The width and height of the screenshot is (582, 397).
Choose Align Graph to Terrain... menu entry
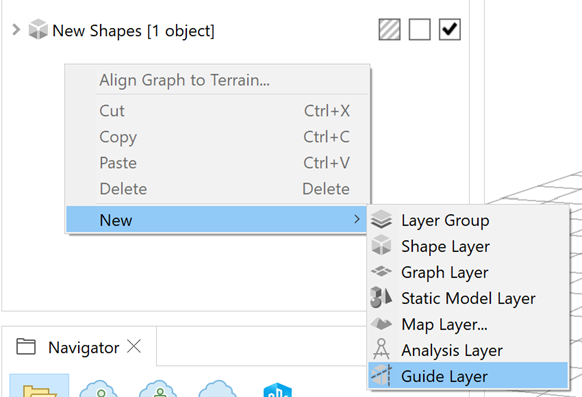pos(218,80)
